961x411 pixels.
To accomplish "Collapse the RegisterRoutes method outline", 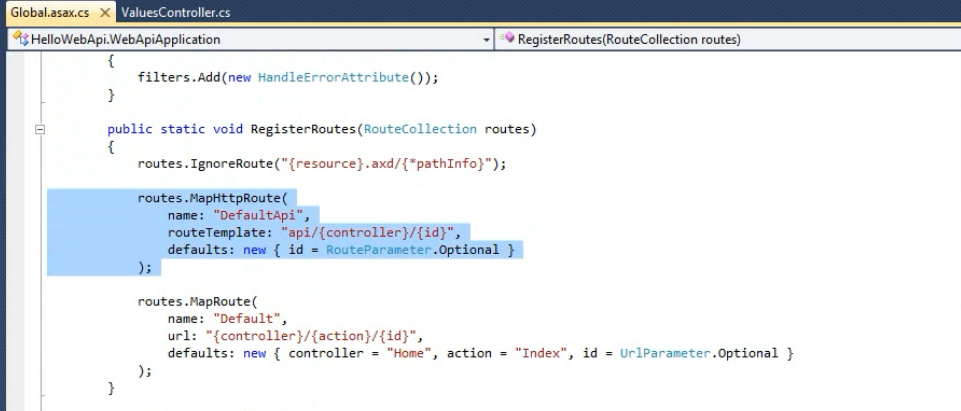I will pyautogui.click(x=40, y=129).
